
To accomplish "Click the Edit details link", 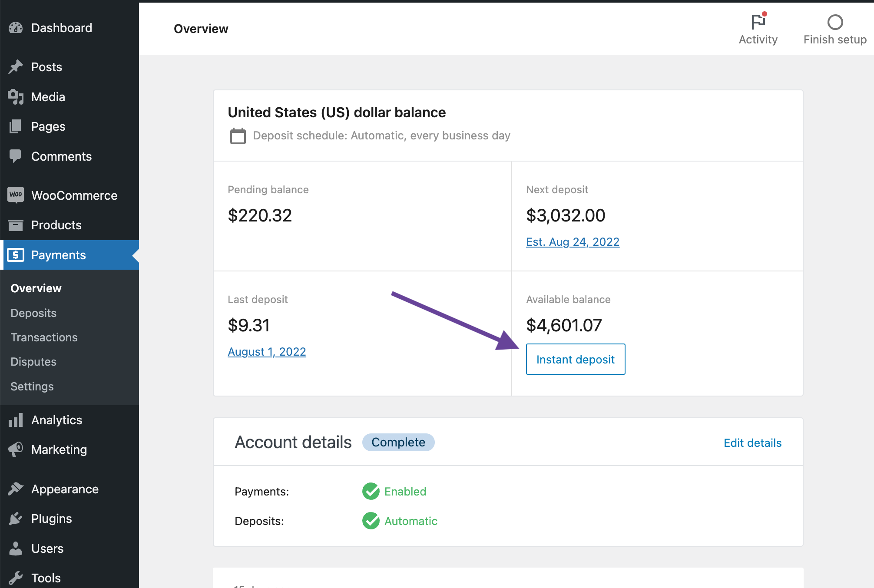I will (x=752, y=443).
